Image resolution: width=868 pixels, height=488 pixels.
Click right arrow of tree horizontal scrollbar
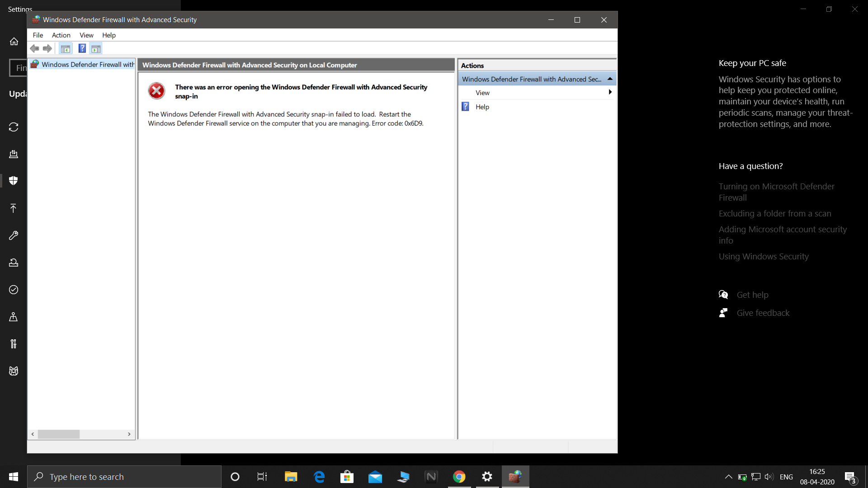pos(129,434)
